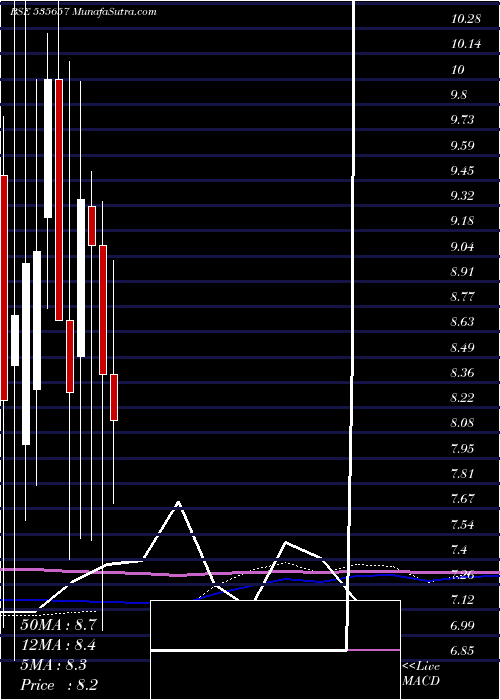This screenshot has width=500, height=700.
Task: Click the 50MA : 8.7 legend text
Action: coord(58,625)
